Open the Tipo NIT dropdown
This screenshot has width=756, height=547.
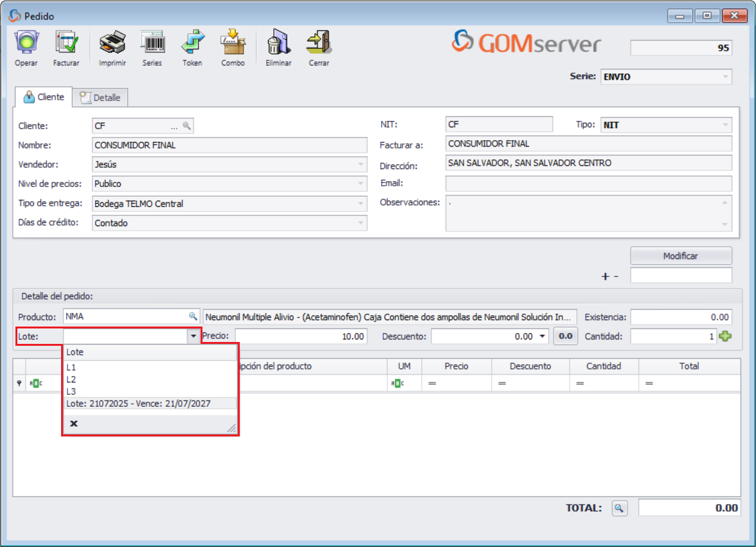726,125
